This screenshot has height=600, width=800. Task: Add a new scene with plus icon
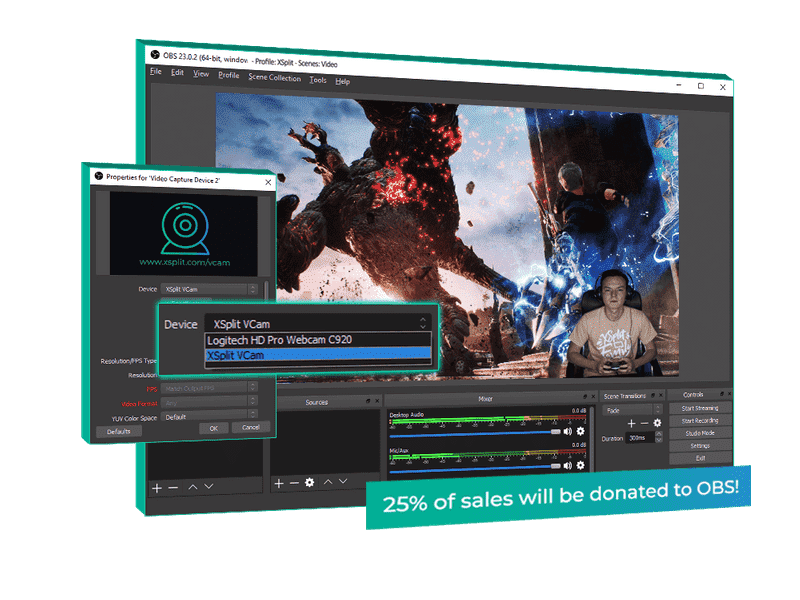tap(157, 487)
